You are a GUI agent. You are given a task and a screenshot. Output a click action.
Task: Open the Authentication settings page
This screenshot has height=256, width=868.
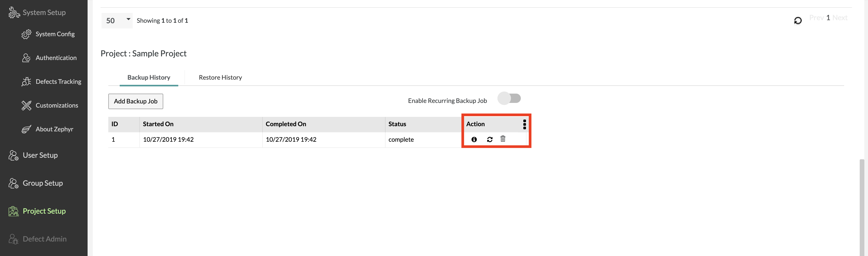(x=56, y=58)
